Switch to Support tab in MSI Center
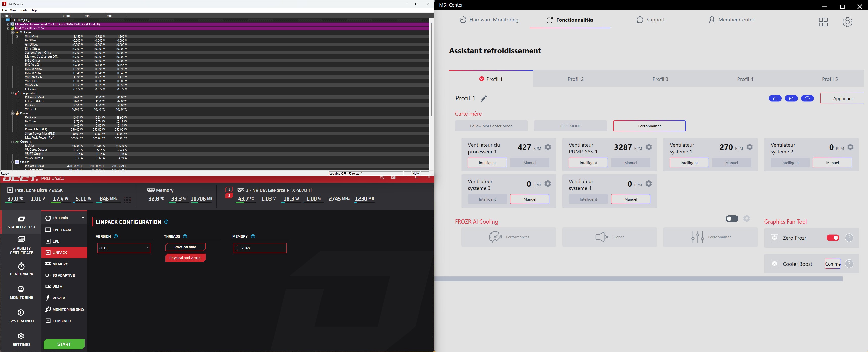This screenshot has height=352, width=868. coord(650,20)
